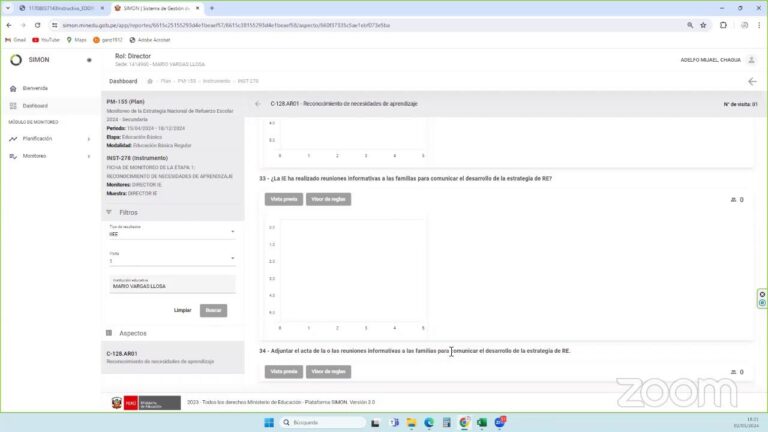The image size is (768, 432).
Task: Open the Bienvenida home item
Action: (35, 88)
